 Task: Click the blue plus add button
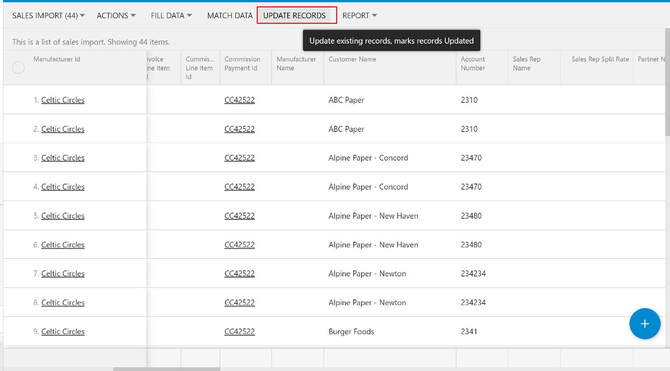[x=644, y=324]
